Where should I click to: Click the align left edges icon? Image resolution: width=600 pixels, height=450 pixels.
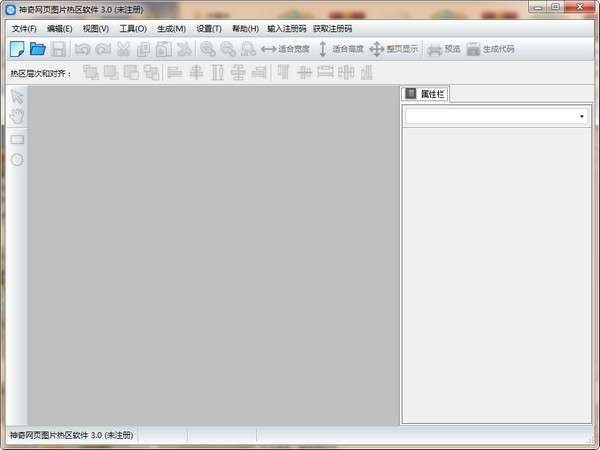click(x=175, y=72)
